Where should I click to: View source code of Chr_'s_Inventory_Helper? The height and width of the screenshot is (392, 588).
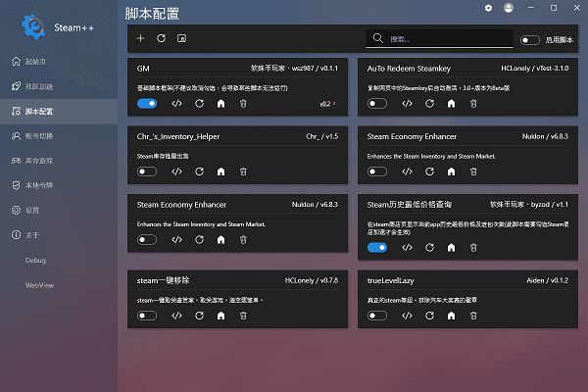(176, 171)
